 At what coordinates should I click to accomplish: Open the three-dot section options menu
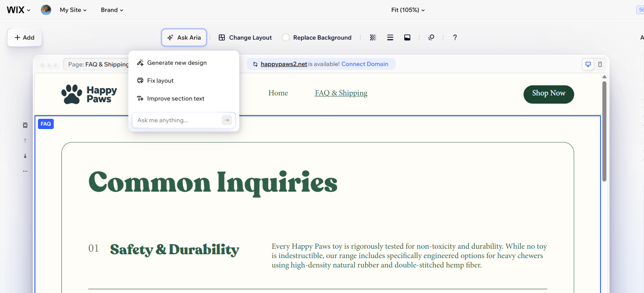[25, 171]
